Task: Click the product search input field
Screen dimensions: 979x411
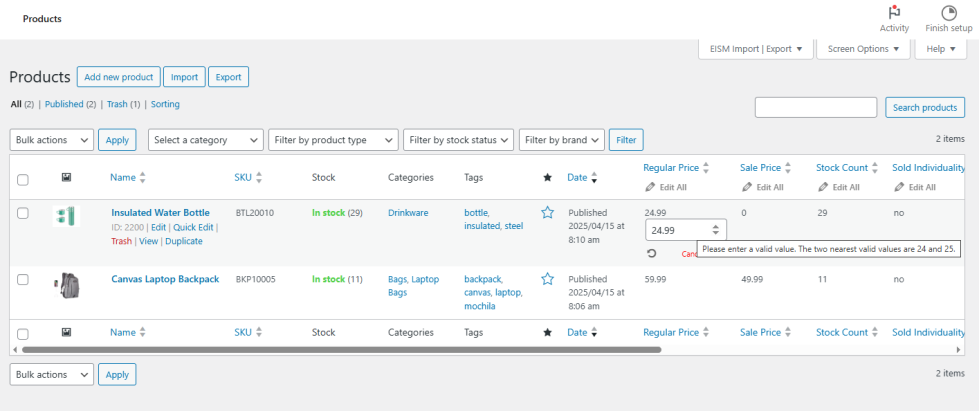Action: [x=815, y=107]
